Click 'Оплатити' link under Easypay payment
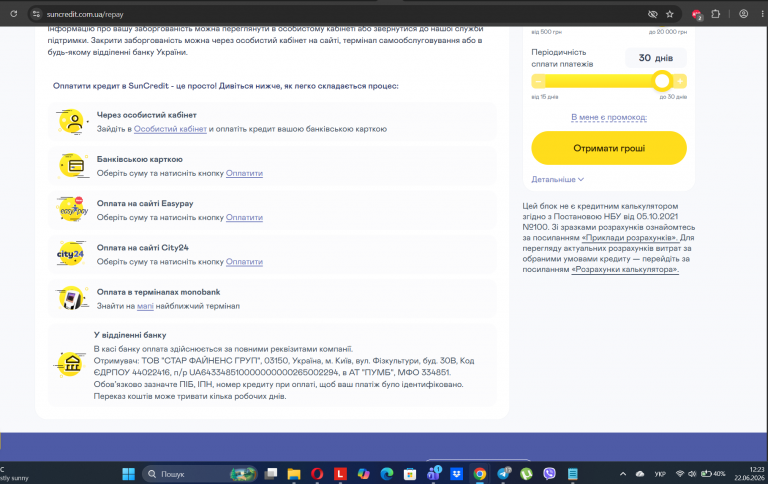 point(244,217)
